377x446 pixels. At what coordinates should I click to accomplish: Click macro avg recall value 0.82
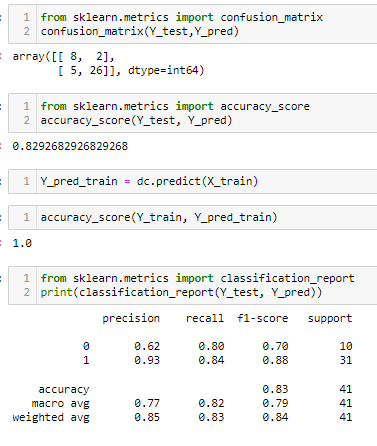211,403
